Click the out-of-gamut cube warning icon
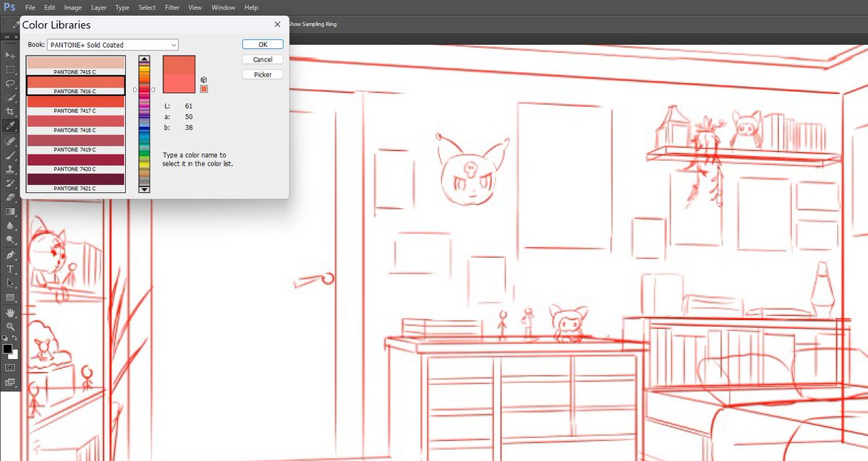The height and width of the screenshot is (461, 868). tap(204, 80)
